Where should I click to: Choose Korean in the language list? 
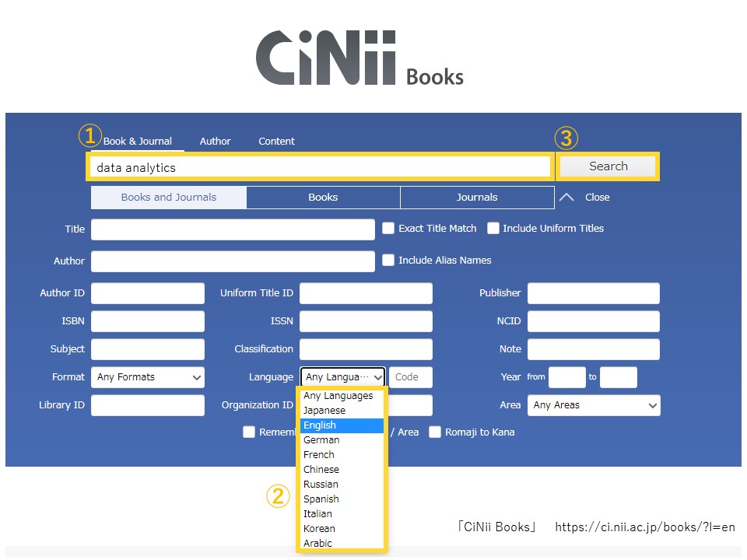pyautogui.click(x=342, y=529)
